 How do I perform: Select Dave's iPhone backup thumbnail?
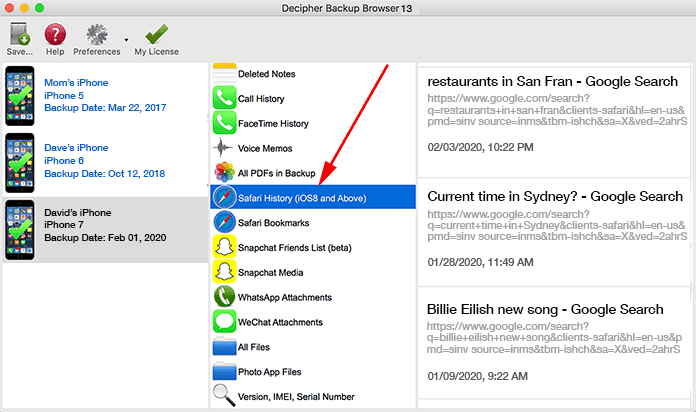(20, 163)
